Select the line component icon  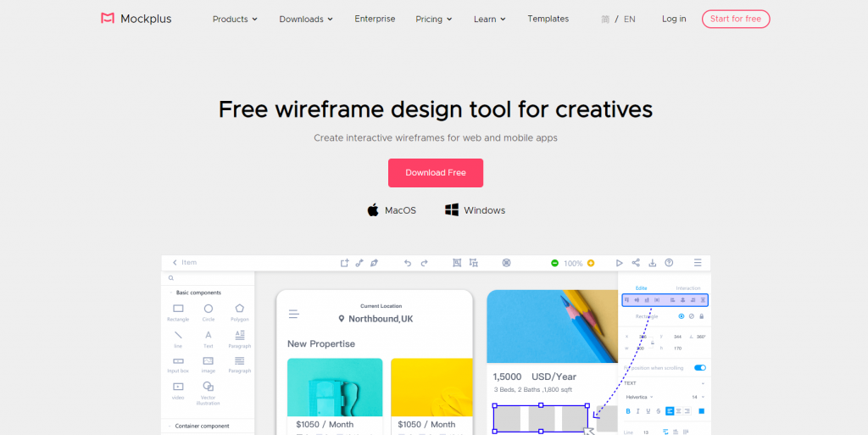coord(178,335)
